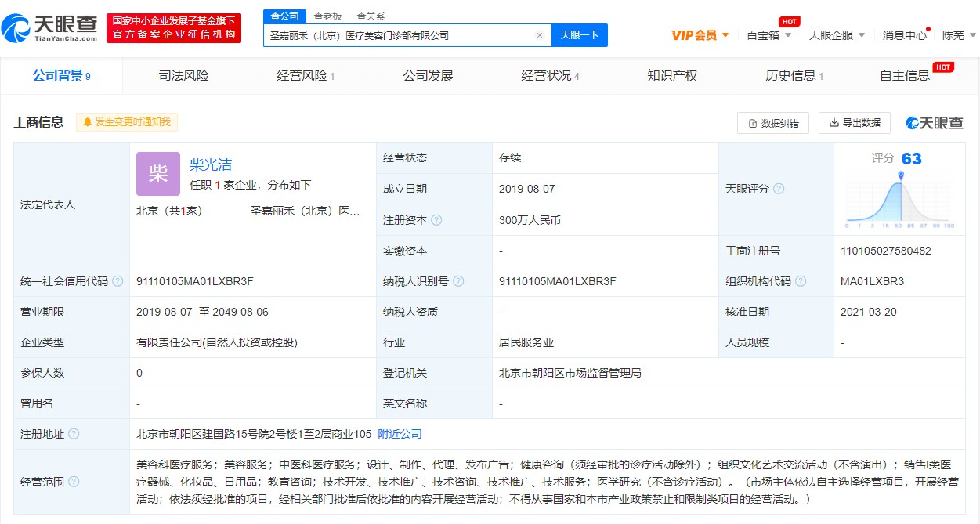
Task: Switch to the 查关系 search tab
Action: click(371, 16)
